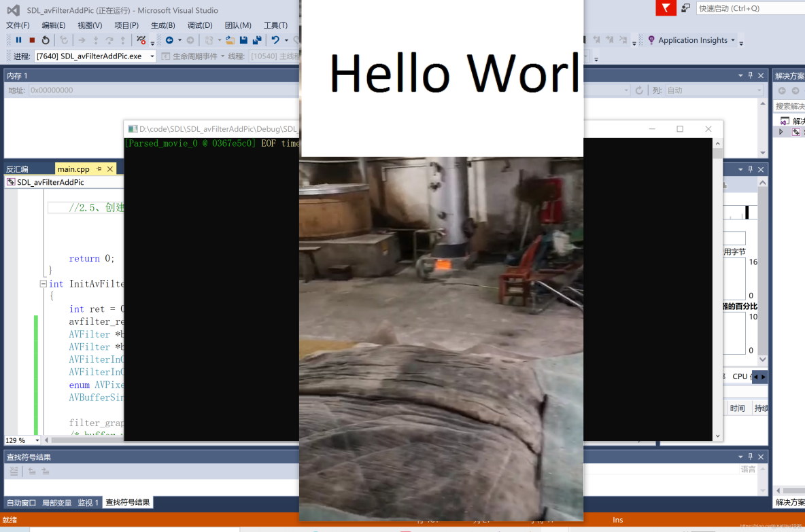The image size is (805, 532).
Task: Open the 工具(T) menu
Action: pos(275,25)
